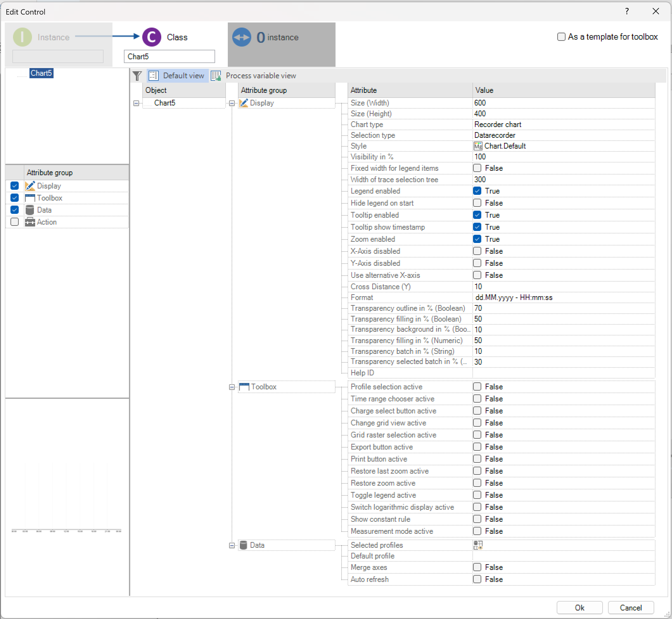Click the Format value dd.MM.yyyy - HH:mm:ss
Viewport: 672px width, 619px height.
pos(563,297)
